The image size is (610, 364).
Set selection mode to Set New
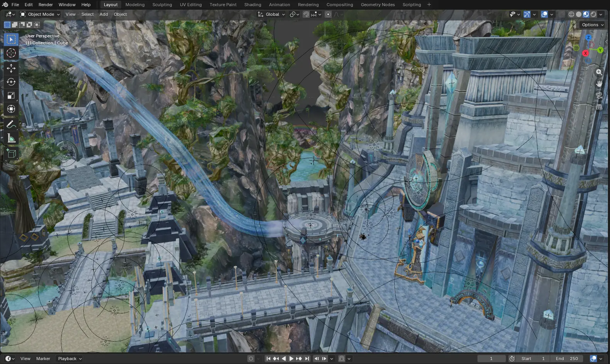pos(7,25)
